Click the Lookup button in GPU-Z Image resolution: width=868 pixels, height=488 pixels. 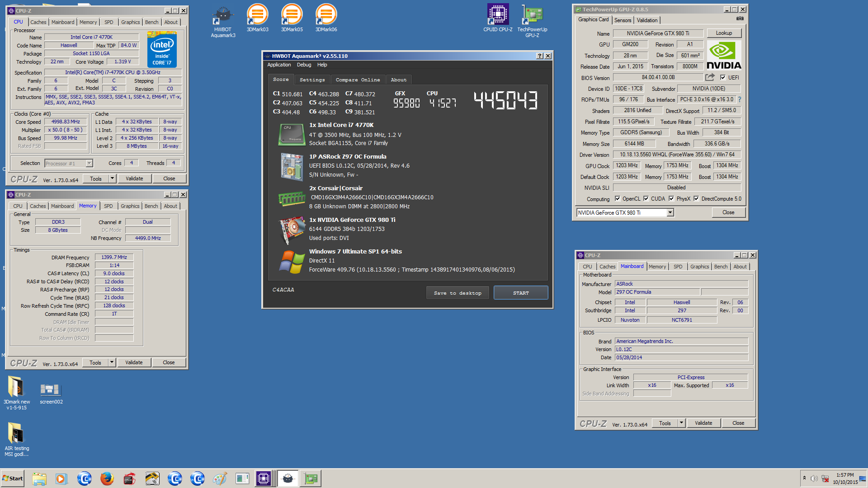click(x=724, y=33)
